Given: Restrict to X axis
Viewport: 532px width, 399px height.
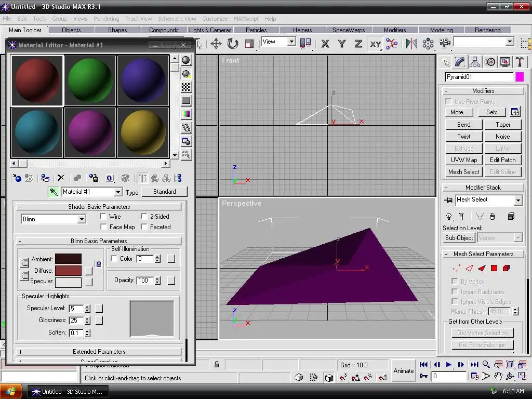Looking at the screenshot, I should tap(325, 44).
